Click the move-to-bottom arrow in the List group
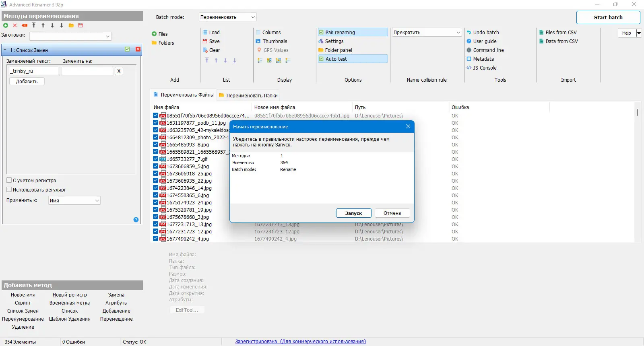This screenshot has height=346, width=644. coord(235,60)
